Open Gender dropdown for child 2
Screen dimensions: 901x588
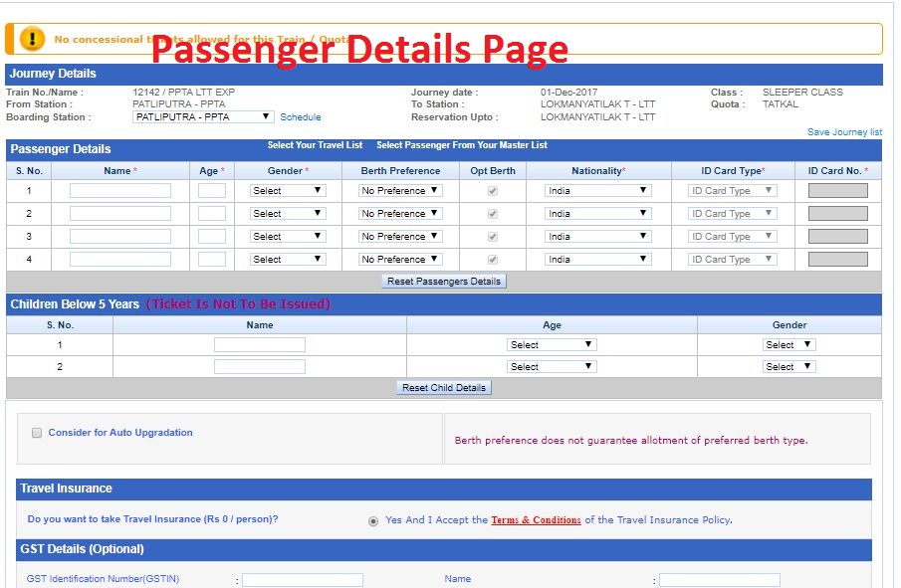click(788, 367)
